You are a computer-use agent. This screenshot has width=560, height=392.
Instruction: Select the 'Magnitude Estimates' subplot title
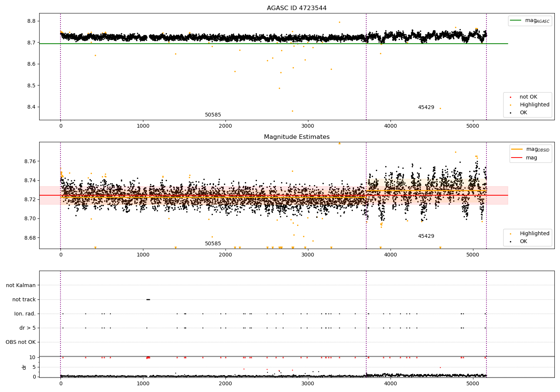click(x=296, y=137)
